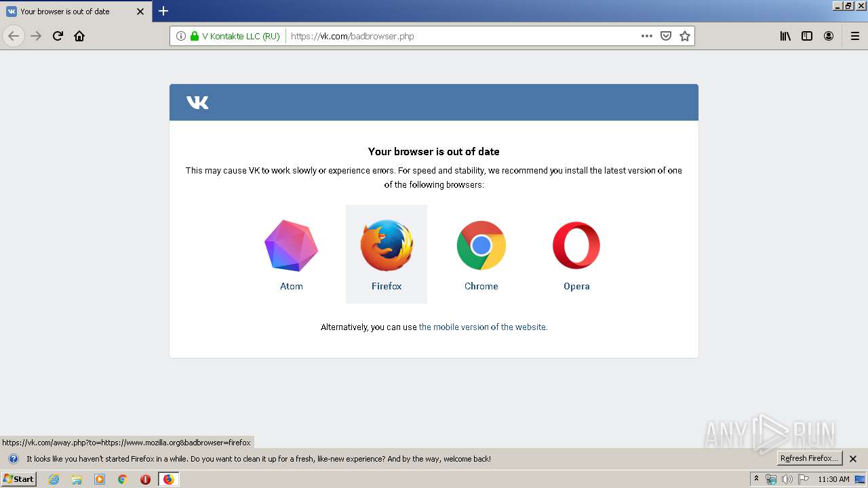Launch Chrome from the taskbar
Viewport: 868px width, 488px height.
point(123,479)
